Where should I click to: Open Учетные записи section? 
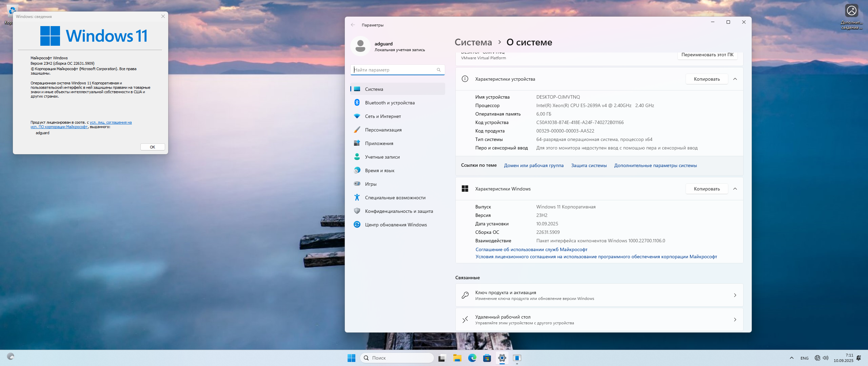pyautogui.click(x=397, y=157)
